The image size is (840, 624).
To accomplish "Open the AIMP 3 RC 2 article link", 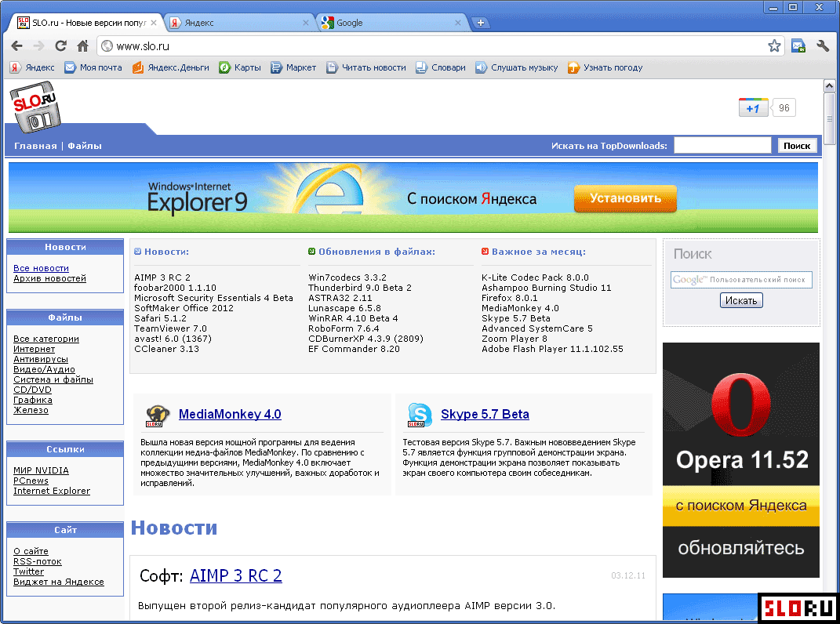I will tap(236, 575).
